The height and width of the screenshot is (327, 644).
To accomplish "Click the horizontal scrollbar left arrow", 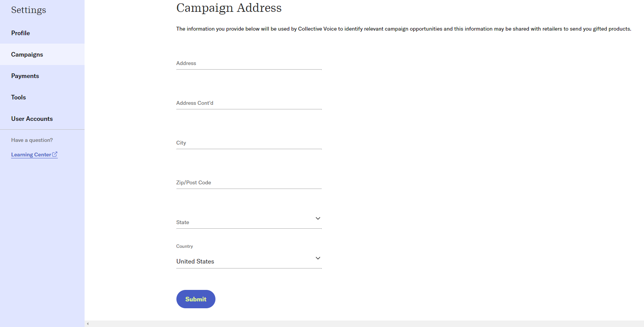I will pyautogui.click(x=88, y=324).
